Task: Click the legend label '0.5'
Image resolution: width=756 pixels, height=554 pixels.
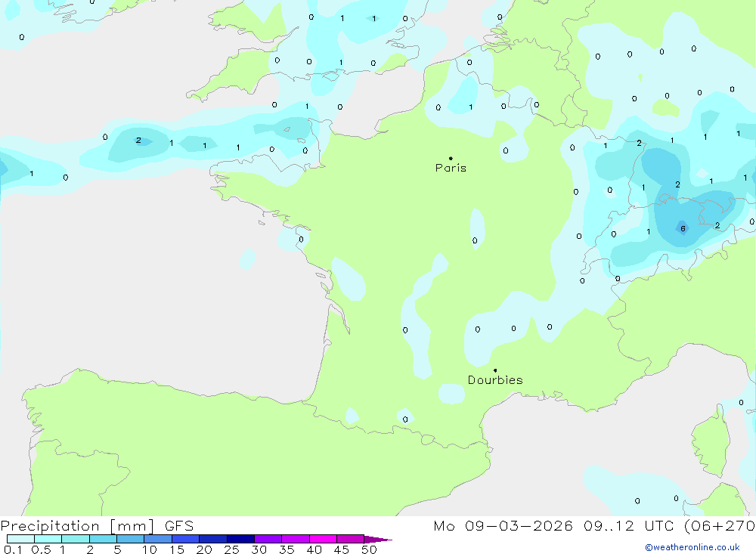Action: click(x=41, y=549)
